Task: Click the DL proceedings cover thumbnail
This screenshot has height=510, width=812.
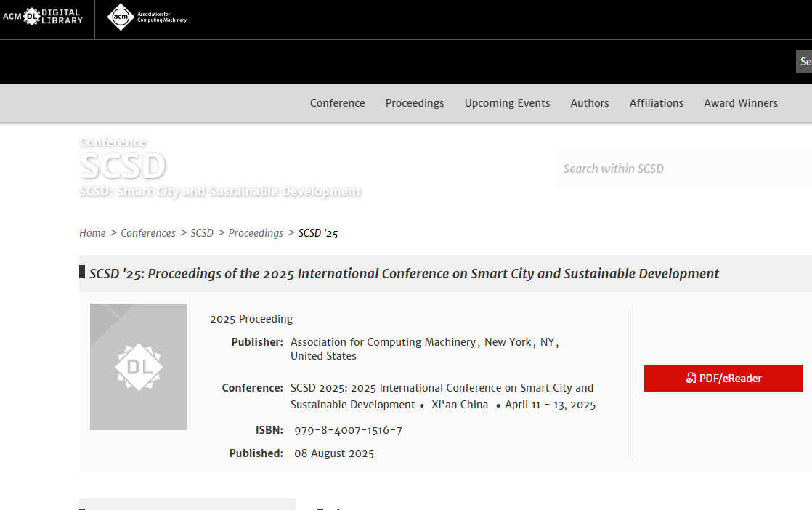Action: (139, 367)
